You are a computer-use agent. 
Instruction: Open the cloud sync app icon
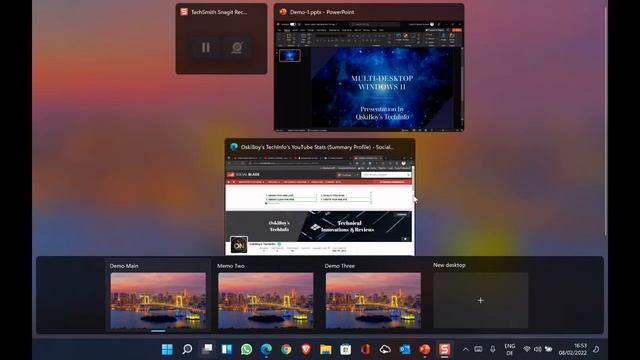(x=385, y=349)
